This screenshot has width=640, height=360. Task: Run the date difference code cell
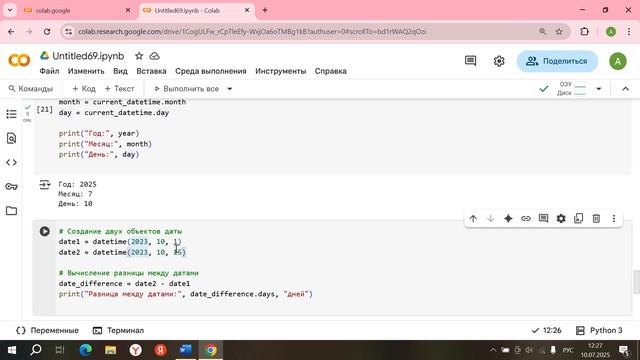44,231
